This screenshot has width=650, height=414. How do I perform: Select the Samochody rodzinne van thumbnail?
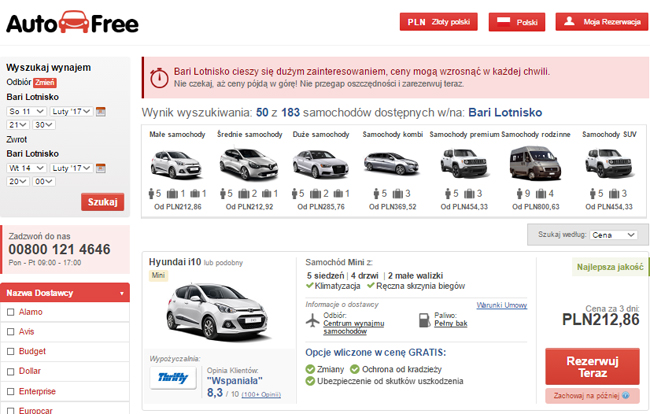coord(535,163)
